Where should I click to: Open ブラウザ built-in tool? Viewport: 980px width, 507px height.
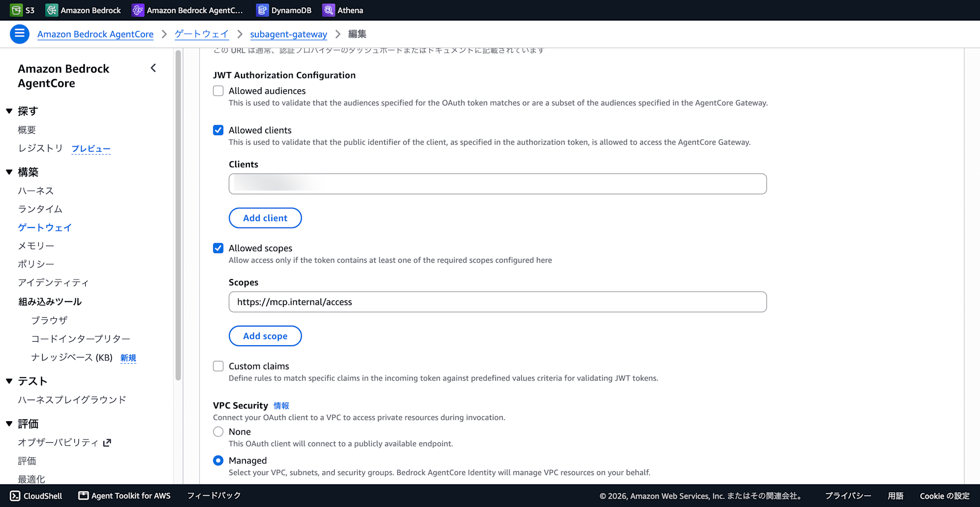[49, 320]
